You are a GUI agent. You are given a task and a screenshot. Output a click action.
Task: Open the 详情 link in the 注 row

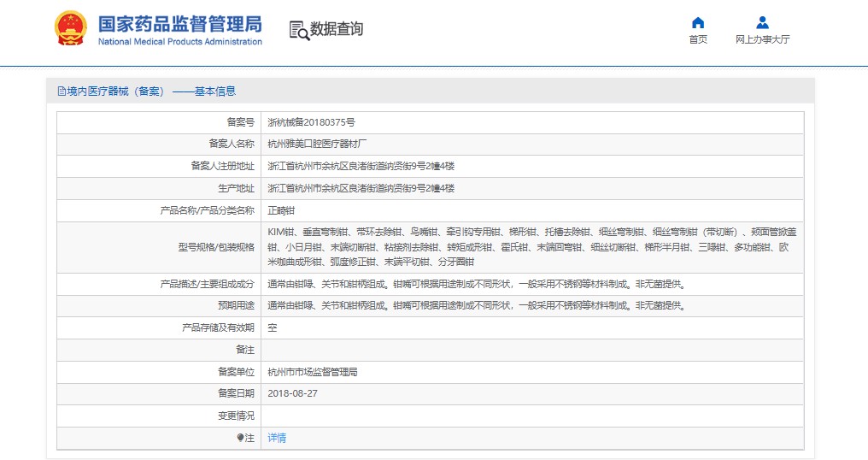[x=277, y=438]
